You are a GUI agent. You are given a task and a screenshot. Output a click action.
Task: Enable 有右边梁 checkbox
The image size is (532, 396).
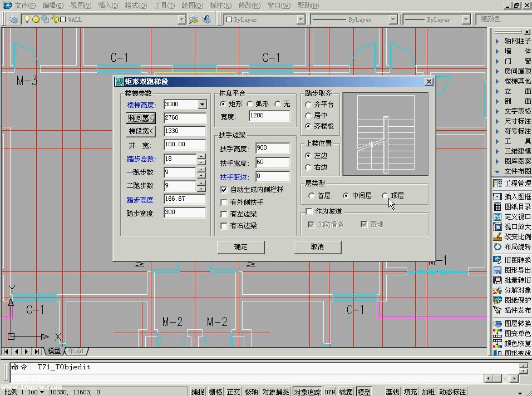(224, 226)
